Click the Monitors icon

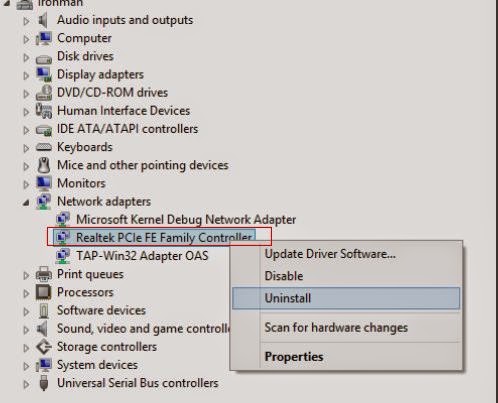44,183
